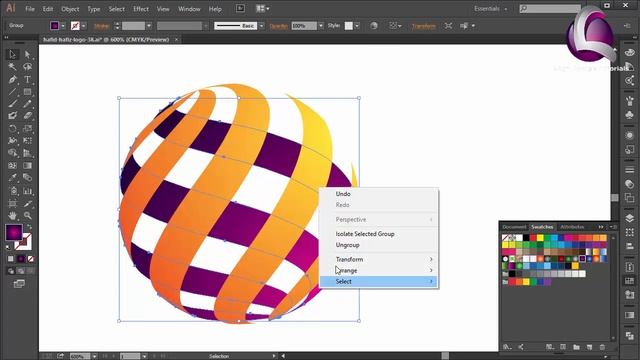Select the Scale tool
Screen dimensions: 640x360
coord(27,129)
